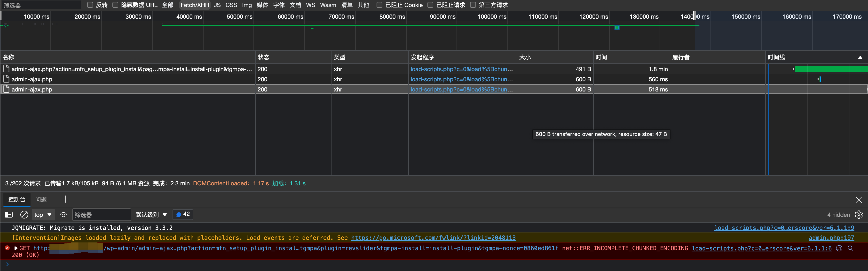Select the 其他 filter
The height and width of the screenshot is (271, 868).
[363, 5]
